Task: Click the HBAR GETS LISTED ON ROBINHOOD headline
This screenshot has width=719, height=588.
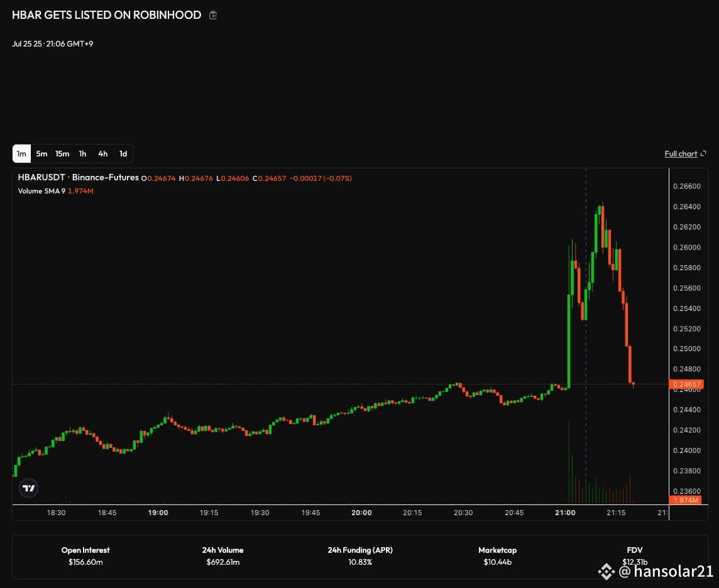Action: tap(106, 15)
